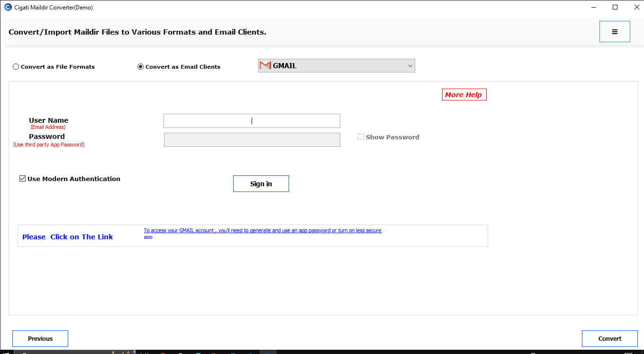644x354 pixels.
Task: Click the 'User Name' label
Action: [x=48, y=120]
